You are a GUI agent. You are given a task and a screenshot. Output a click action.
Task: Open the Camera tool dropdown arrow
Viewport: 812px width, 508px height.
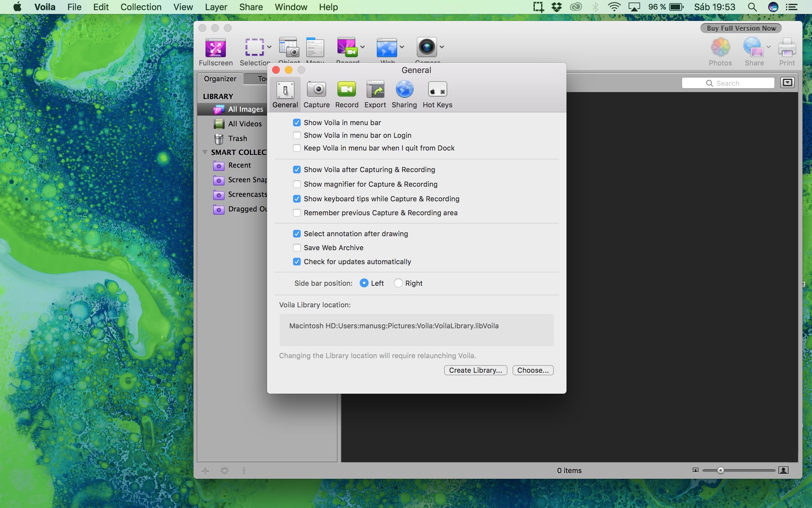[x=442, y=47]
